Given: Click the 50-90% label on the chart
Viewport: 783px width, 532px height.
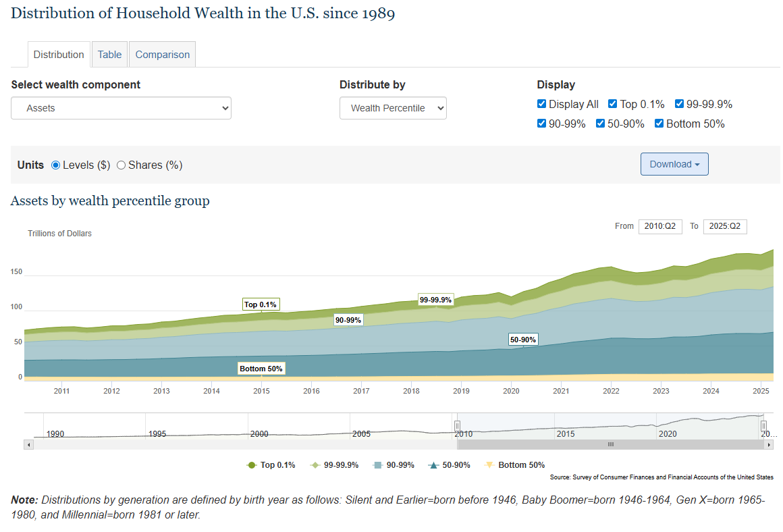Looking at the screenshot, I should point(522,340).
